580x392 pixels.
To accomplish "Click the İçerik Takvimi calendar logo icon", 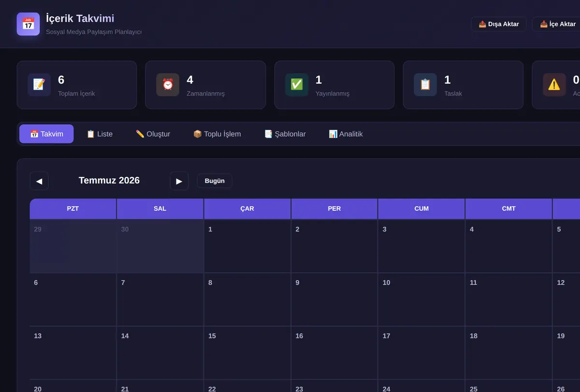I will tap(28, 24).
